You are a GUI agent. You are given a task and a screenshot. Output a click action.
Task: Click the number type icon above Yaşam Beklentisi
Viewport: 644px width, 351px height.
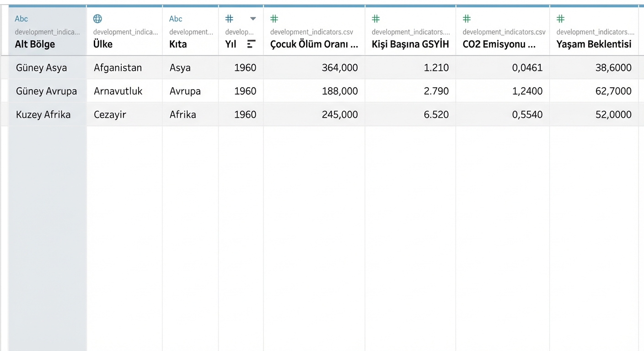pyautogui.click(x=560, y=19)
